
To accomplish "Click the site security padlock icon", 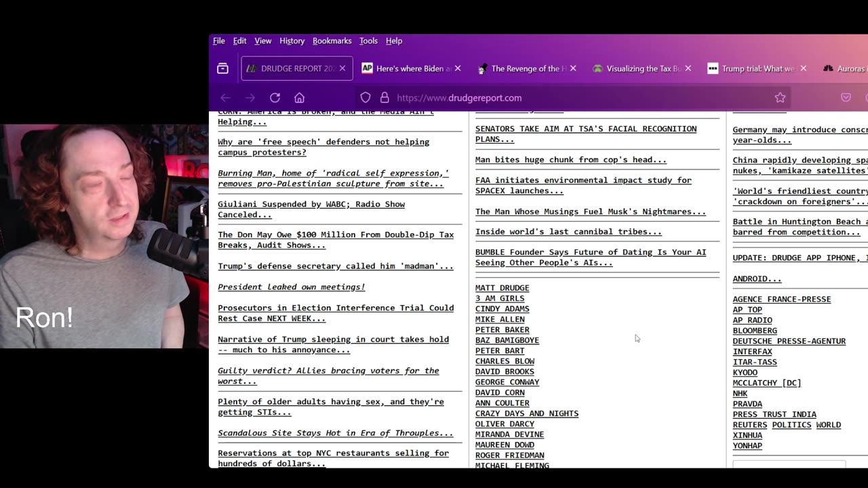I will (384, 98).
